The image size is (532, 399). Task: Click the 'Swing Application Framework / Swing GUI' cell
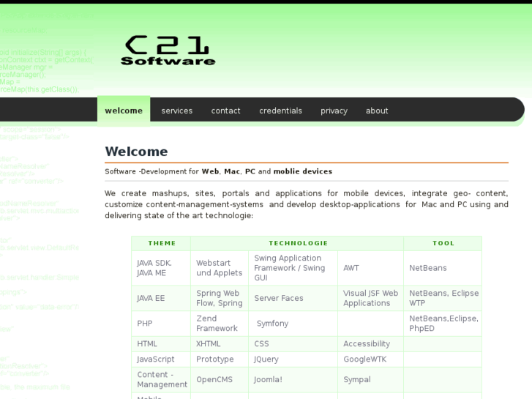pyautogui.click(x=293, y=268)
